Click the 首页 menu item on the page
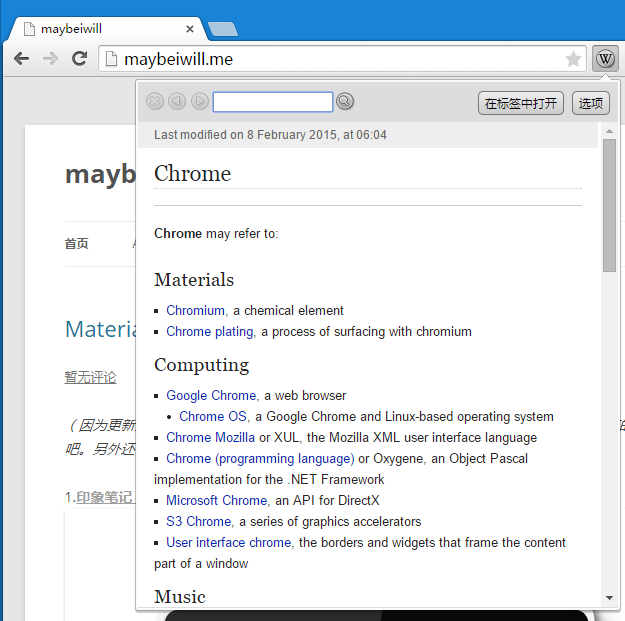Viewport: 625px width, 621px height. pos(77,244)
